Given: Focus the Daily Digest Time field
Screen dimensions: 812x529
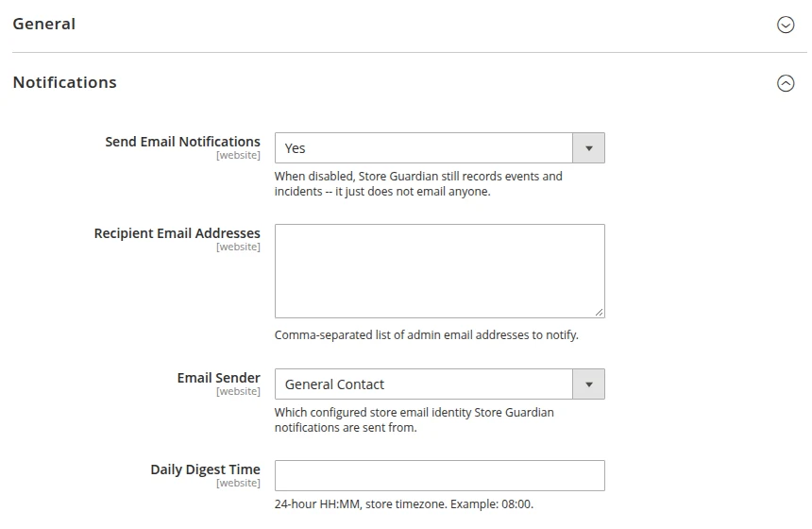Looking at the screenshot, I should 439,476.
